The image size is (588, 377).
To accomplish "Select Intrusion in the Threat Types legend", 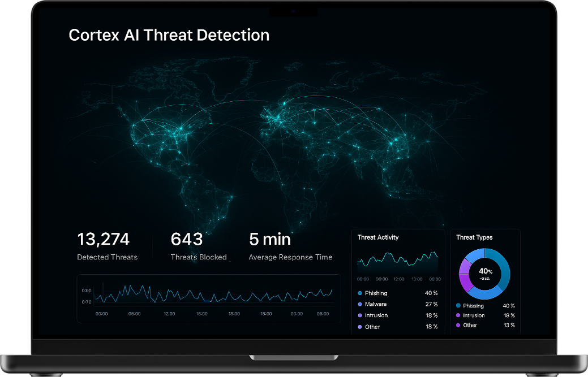I will [x=474, y=315].
